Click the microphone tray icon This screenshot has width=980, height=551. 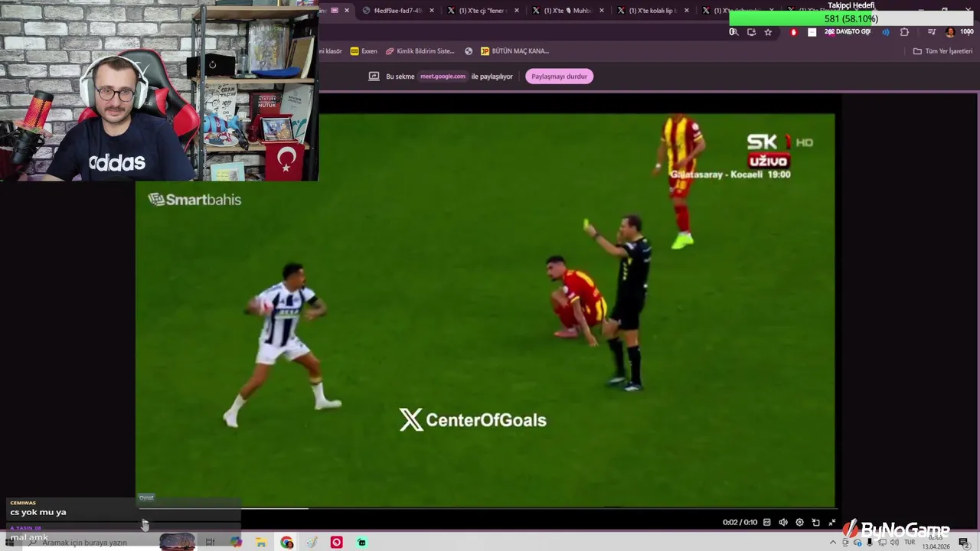coord(870,543)
